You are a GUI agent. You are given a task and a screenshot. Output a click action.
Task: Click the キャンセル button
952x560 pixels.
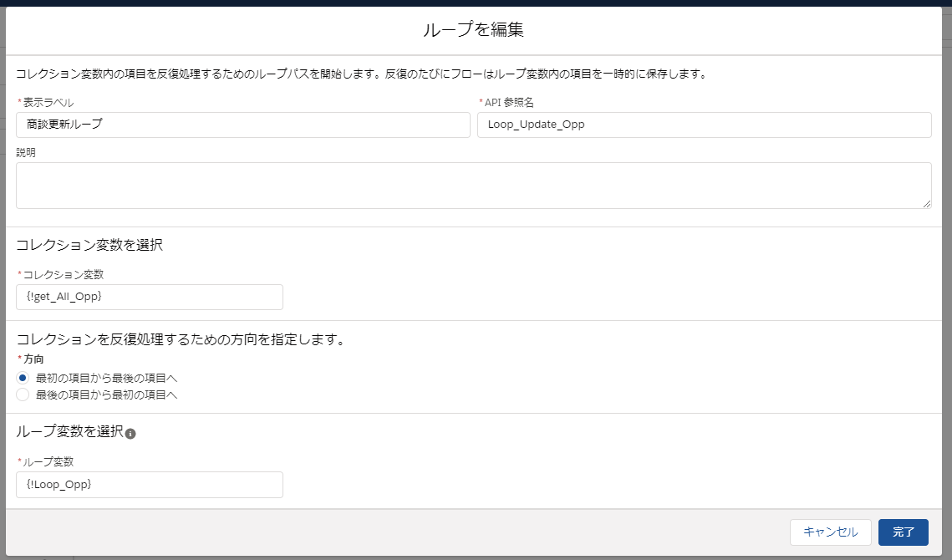(x=831, y=532)
